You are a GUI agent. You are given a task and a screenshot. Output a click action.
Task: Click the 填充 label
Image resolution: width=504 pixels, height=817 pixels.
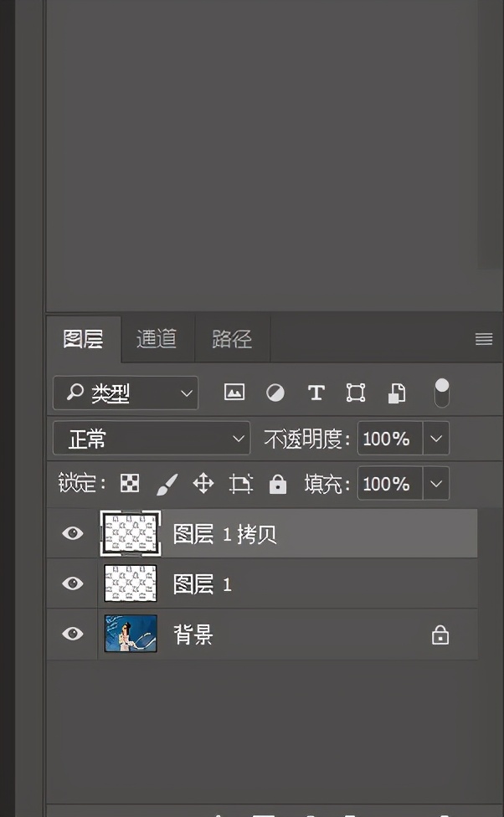(327, 484)
